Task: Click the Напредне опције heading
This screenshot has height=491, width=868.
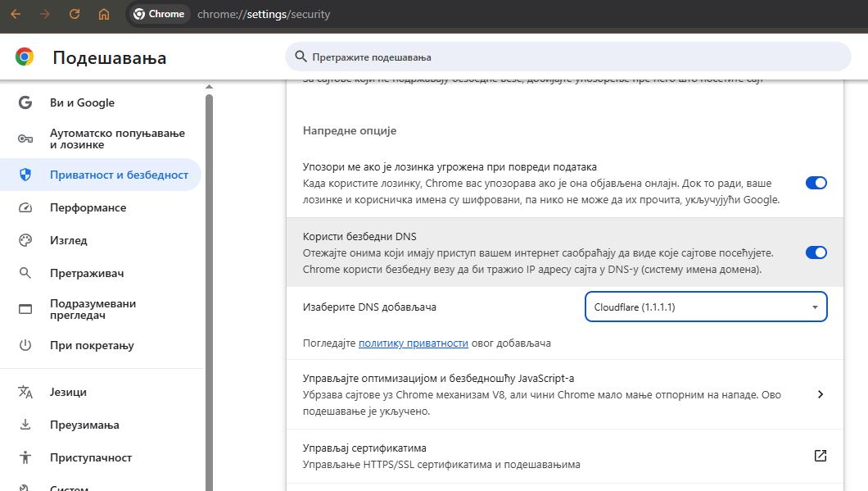Action: [350, 131]
